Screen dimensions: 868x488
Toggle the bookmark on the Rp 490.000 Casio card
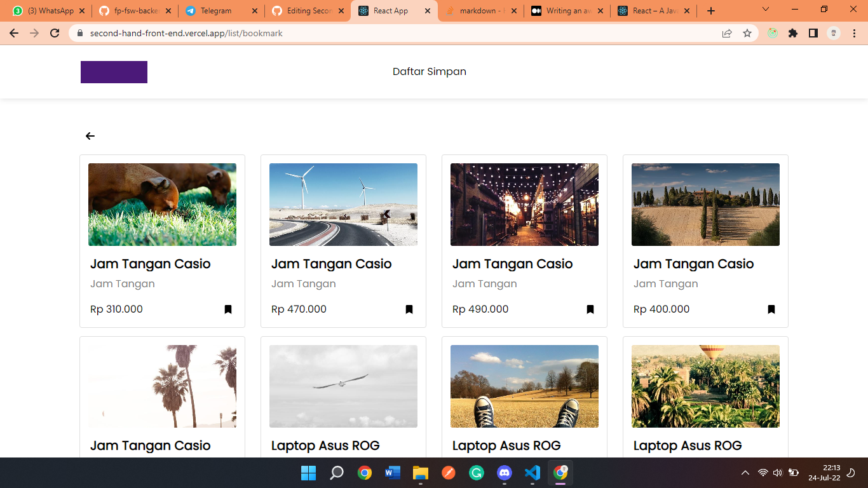tap(590, 309)
